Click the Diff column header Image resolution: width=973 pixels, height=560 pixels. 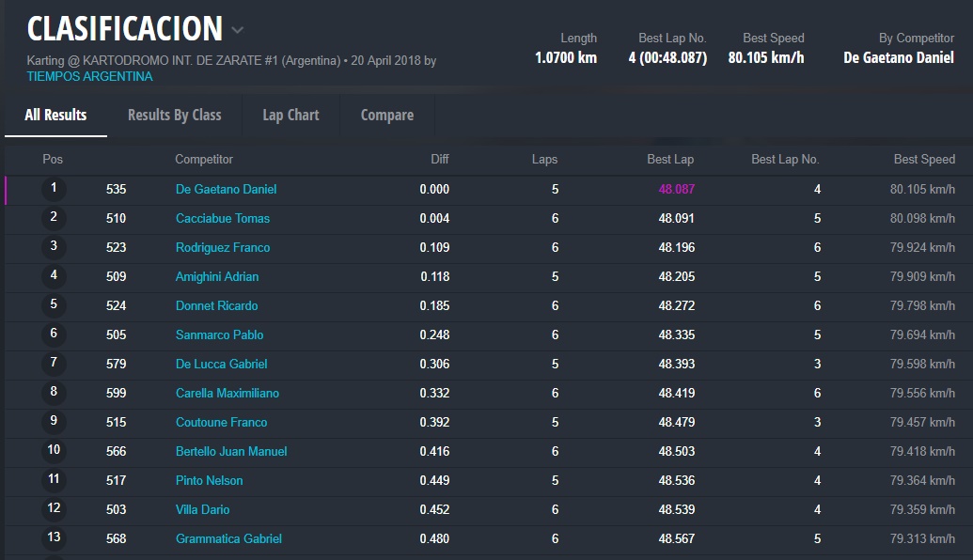439,159
